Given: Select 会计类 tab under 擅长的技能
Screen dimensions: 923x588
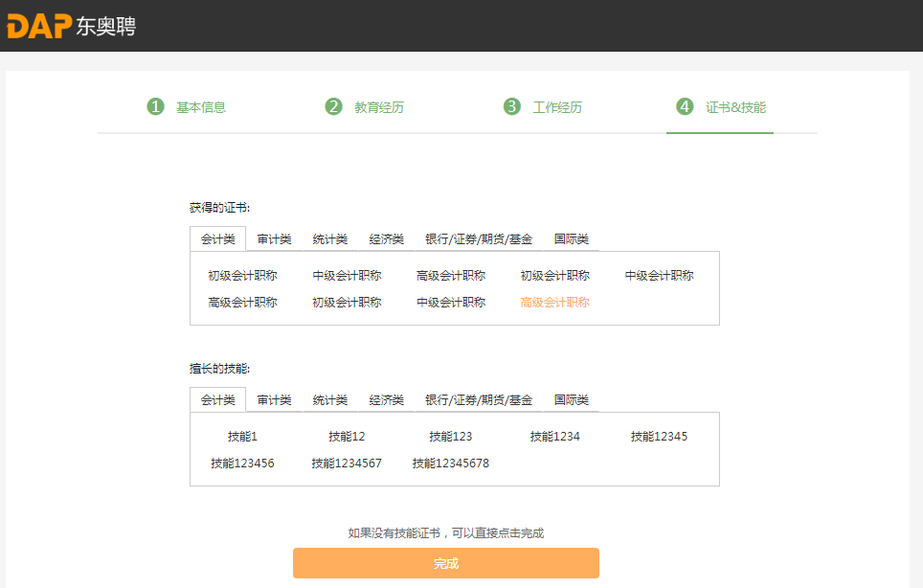Looking at the screenshot, I should pyautogui.click(x=217, y=400).
